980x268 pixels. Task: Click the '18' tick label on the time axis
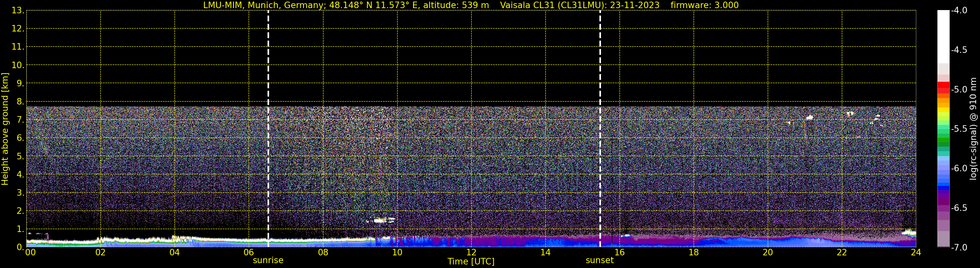[694, 252]
